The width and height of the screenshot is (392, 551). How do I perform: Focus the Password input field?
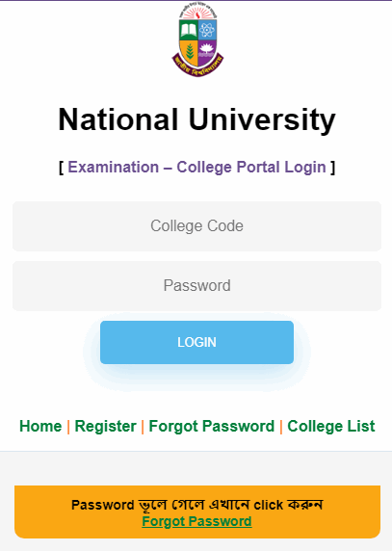pos(196,286)
